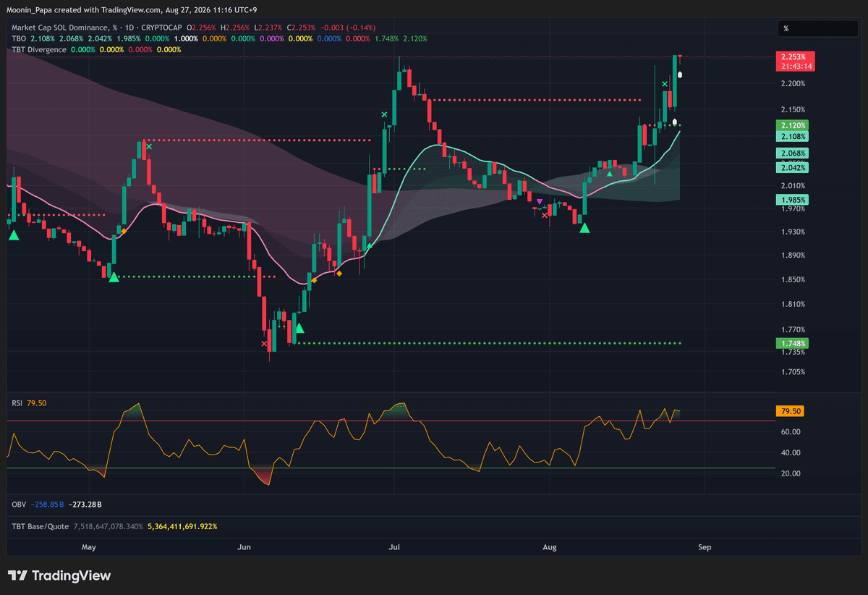Click the 'OBV' indicator label
The height and width of the screenshot is (595, 868).
coord(18,504)
